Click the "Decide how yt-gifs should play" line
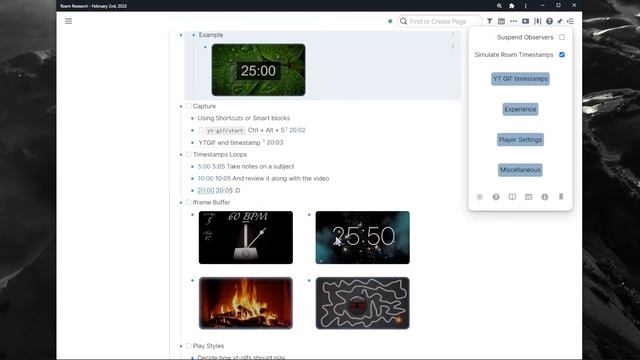The image size is (640, 360). pyautogui.click(x=241, y=357)
